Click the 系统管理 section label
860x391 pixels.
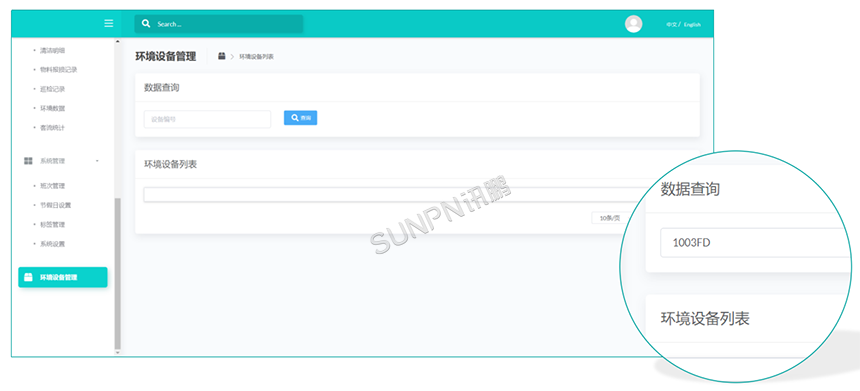[53, 161]
